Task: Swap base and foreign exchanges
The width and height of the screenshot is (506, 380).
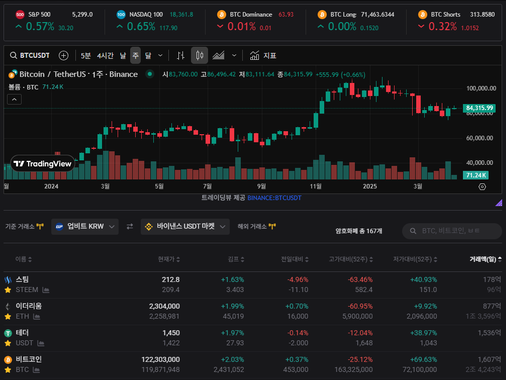Action: (x=130, y=227)
